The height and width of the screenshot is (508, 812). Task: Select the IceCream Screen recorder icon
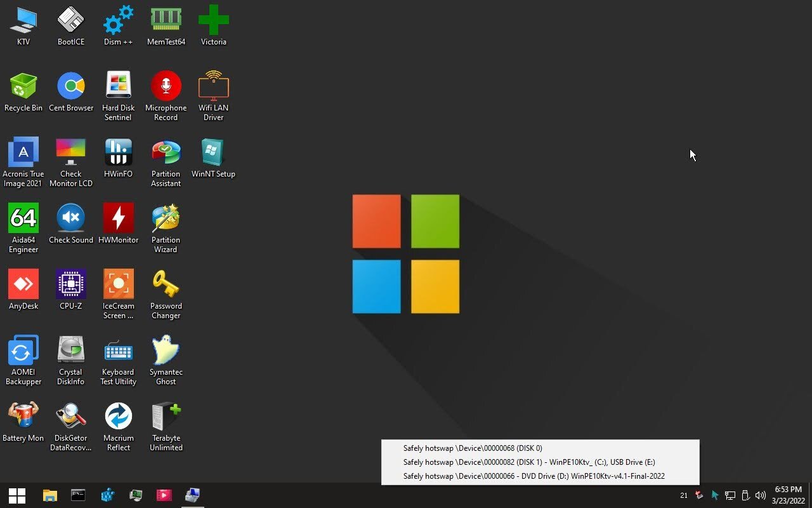click(119, 294)
